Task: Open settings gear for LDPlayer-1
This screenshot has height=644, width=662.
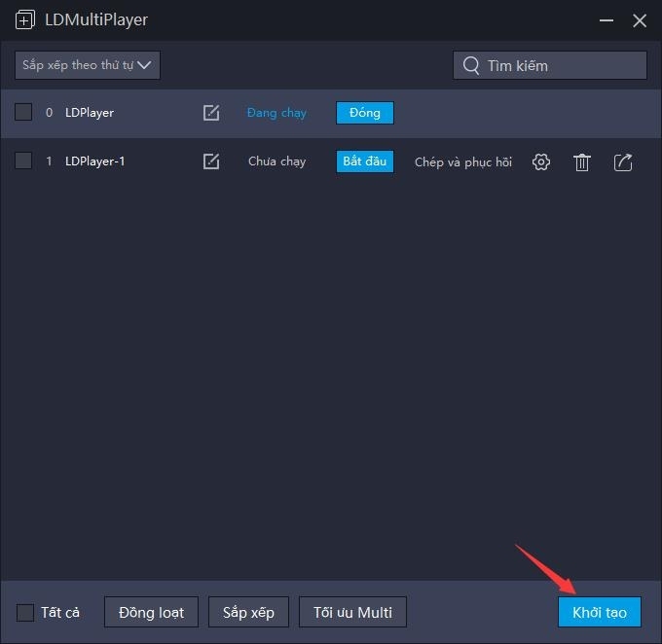Action: pyautogui.click(x=541, y=162)
